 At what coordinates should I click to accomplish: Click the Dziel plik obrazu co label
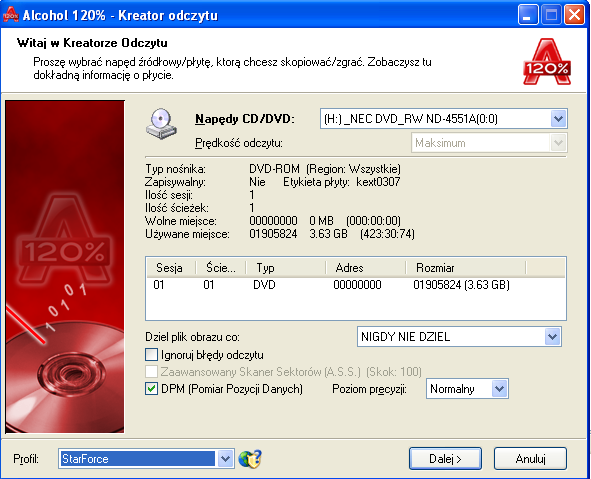[x=192, y=337]
